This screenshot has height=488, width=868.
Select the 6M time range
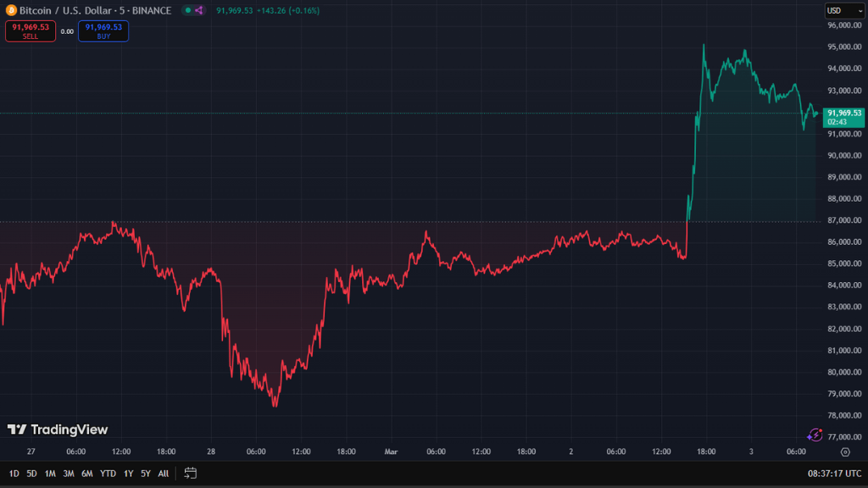coord(87,474)
